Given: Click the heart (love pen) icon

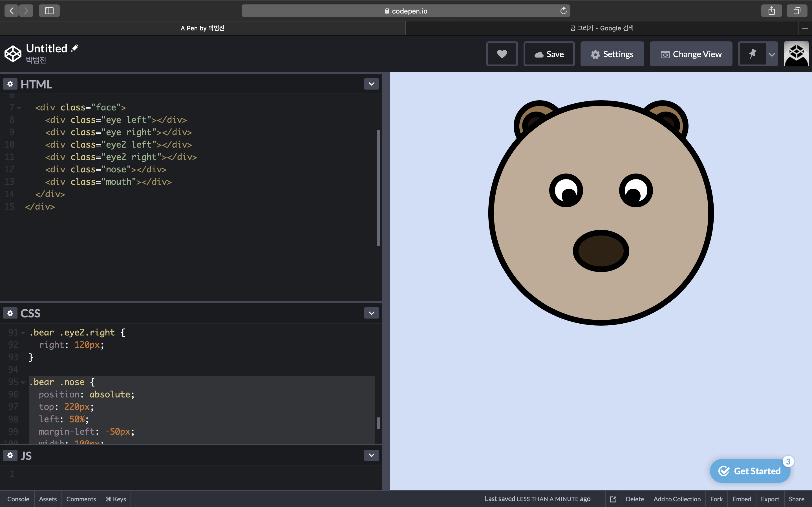Looking at the screenshot, I should pyautogui.click(x=502, y=54).
